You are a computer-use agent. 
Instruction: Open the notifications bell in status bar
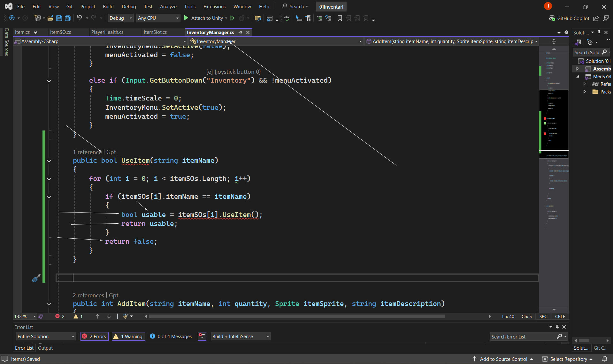605,359
